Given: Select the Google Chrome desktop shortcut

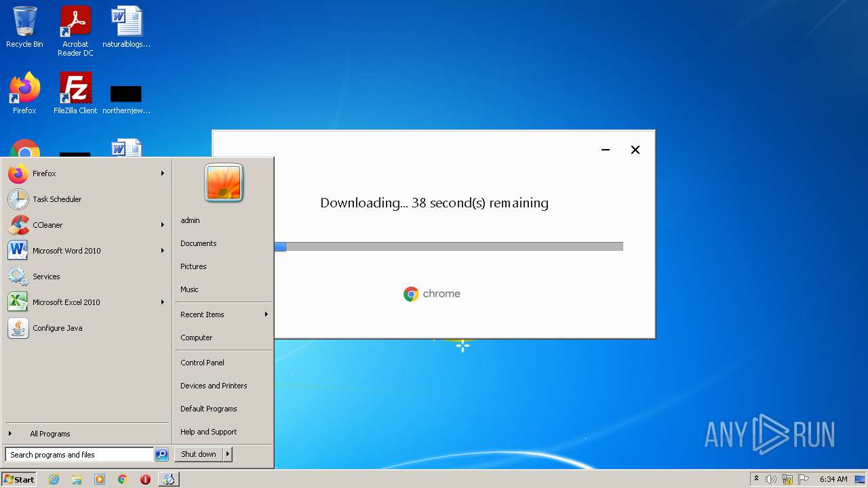Looking at the screenshot, I should 25,148.
